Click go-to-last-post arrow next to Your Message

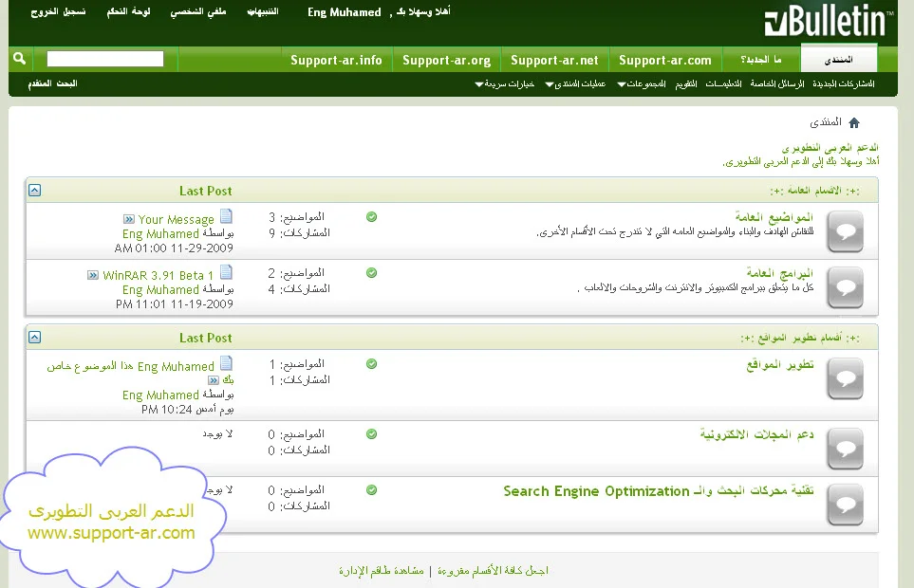129,219
